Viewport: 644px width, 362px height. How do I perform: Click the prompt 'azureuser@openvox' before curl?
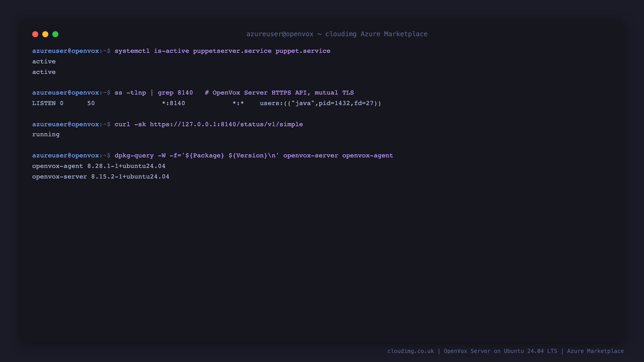point(65,124)
